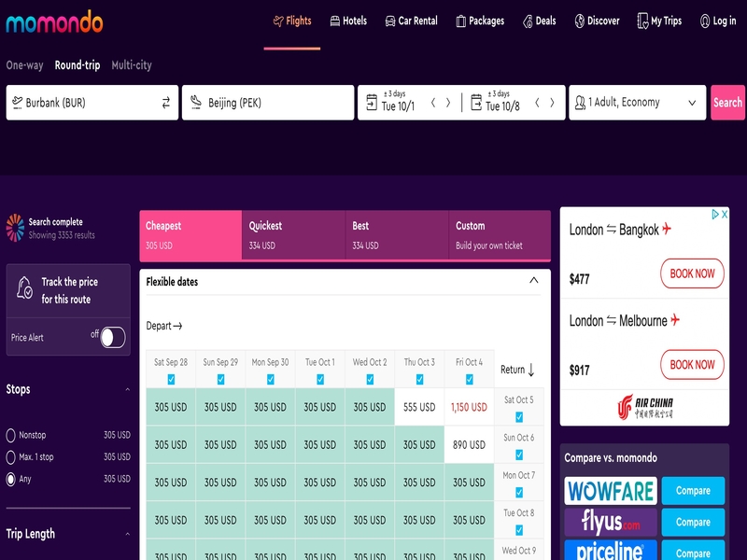The height and width of the screenshot is (560, 747).
Task: Select the Any stops option
Action: coord(10,479)
